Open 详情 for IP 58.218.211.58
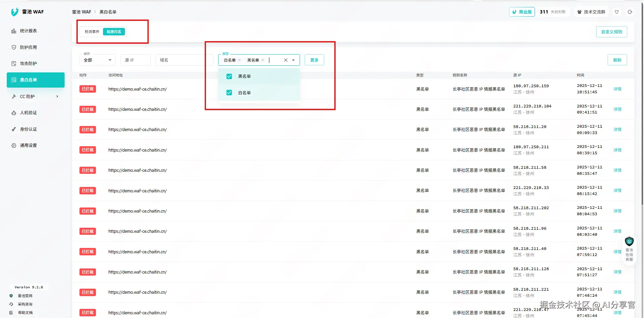 pyautogui.click(x=617, y=170)
